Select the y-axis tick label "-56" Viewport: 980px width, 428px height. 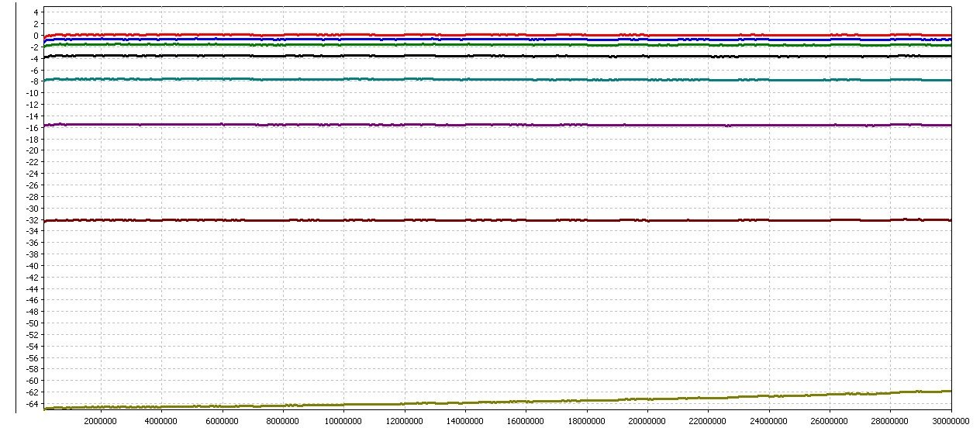(32, 357)
